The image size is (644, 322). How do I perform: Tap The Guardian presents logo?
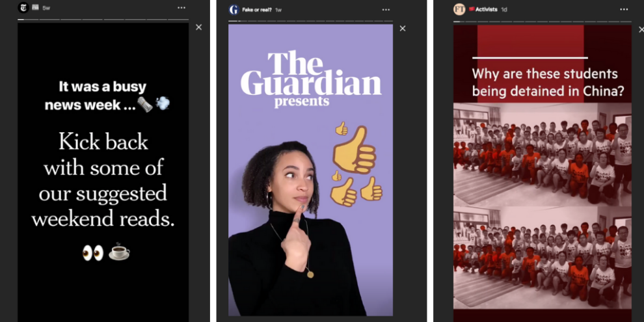pos(311,79)
